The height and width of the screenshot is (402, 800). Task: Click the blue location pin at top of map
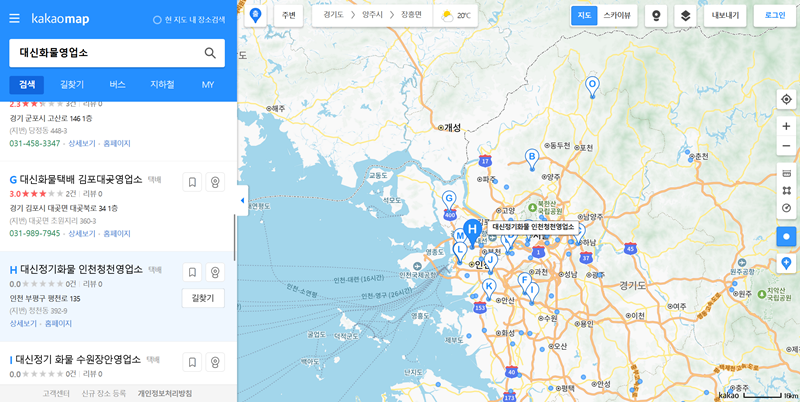(x=255, y=16)
